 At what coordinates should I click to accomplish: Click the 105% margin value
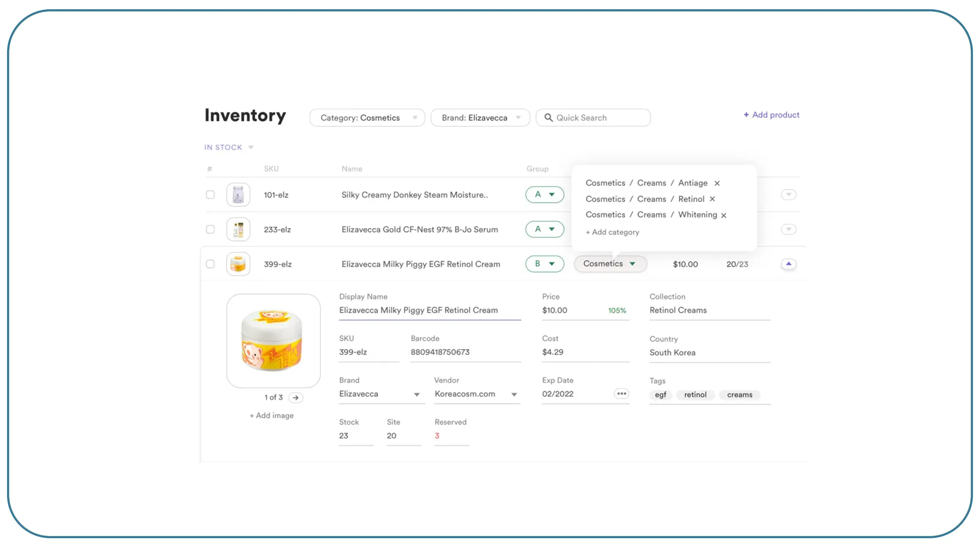tap(617, 311)
